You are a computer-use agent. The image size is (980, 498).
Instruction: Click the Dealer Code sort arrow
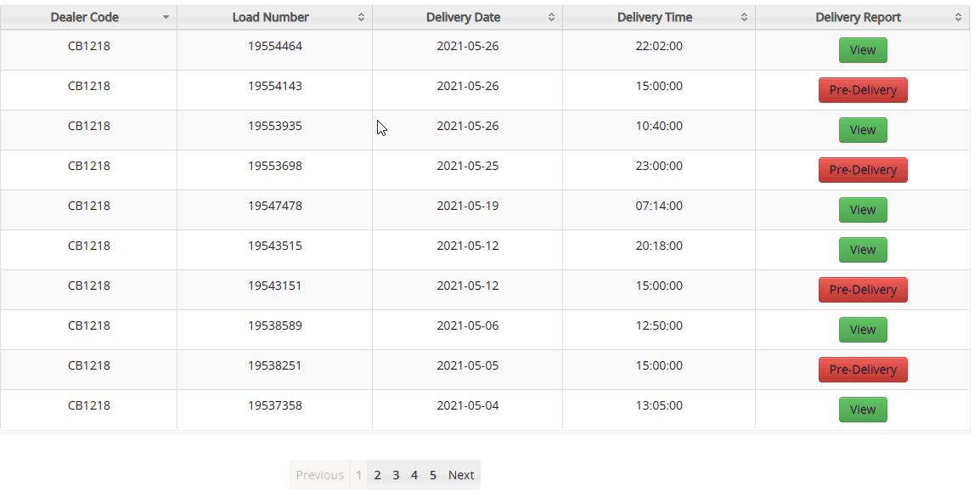pyautogui.click(x=166, y=17)
